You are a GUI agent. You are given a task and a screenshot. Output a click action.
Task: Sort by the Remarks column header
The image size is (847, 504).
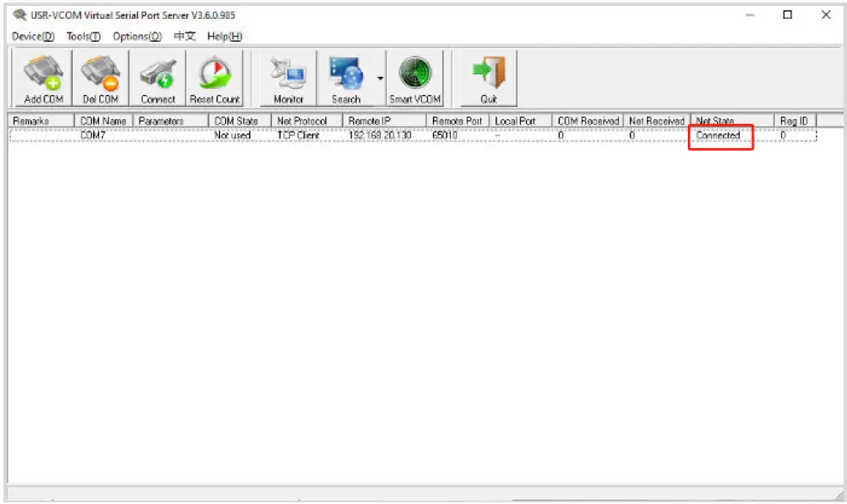pos(41,121)
